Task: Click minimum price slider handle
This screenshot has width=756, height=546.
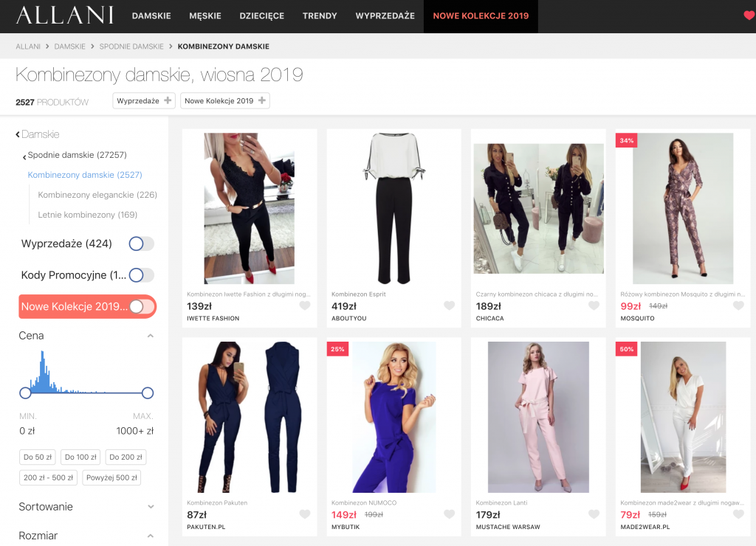Action: 25,393
